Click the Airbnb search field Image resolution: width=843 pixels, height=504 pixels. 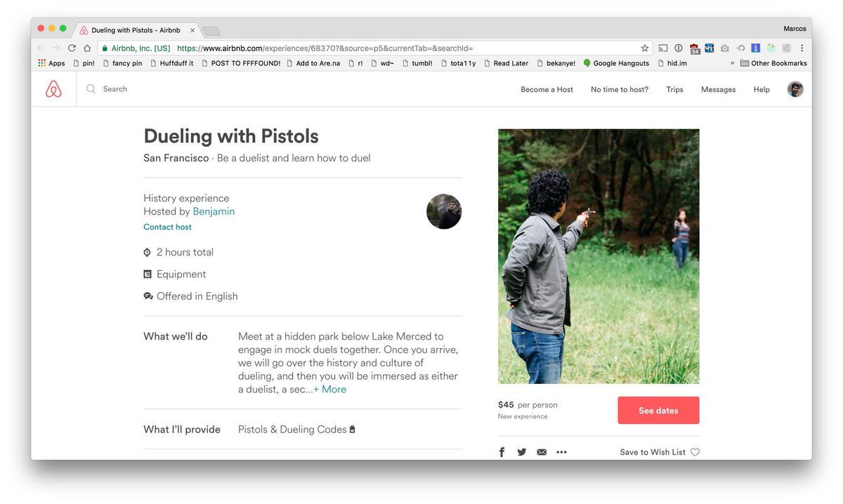[211, 89]
